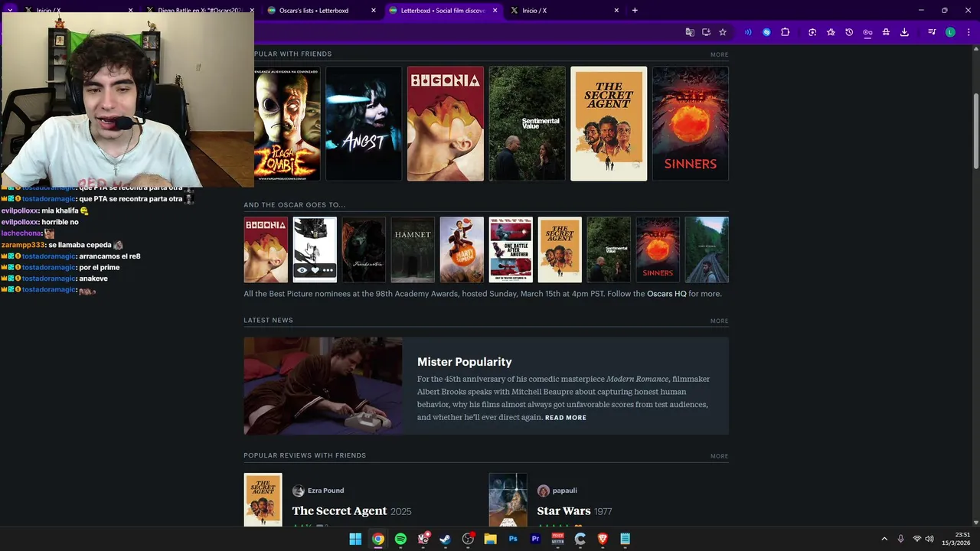
Task: Close the Diego Batlle en X tab
Action: [252, 11]
